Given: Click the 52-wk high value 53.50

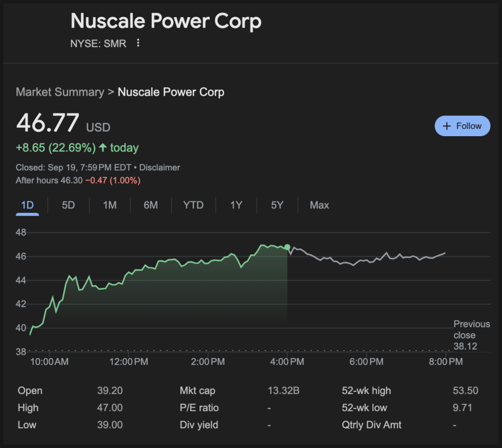Looking at the screenshot, I should coord(466,390).
